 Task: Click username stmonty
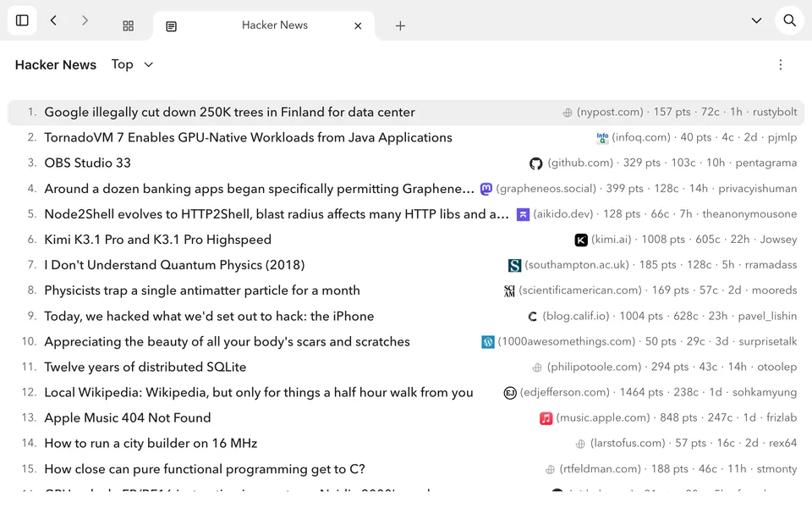pos(776,469)
